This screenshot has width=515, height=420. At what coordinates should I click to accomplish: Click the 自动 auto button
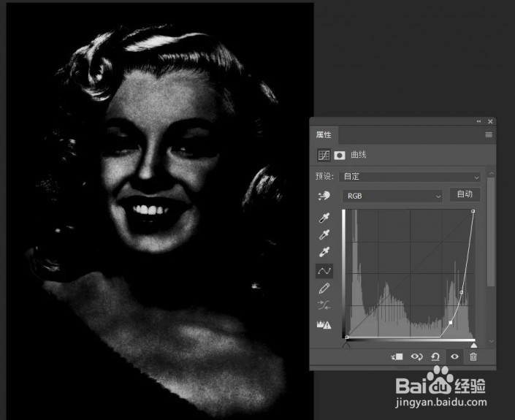tap(465, 194)
